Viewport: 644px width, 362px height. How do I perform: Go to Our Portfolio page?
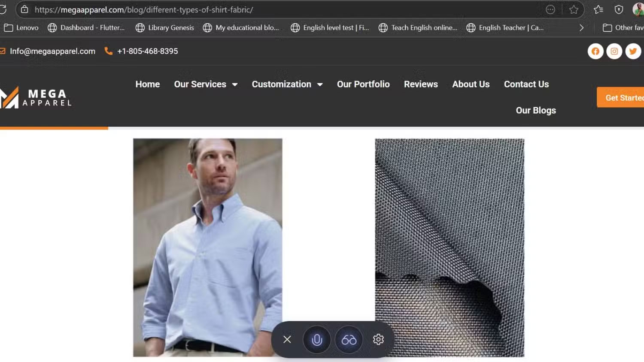point(363,84)
